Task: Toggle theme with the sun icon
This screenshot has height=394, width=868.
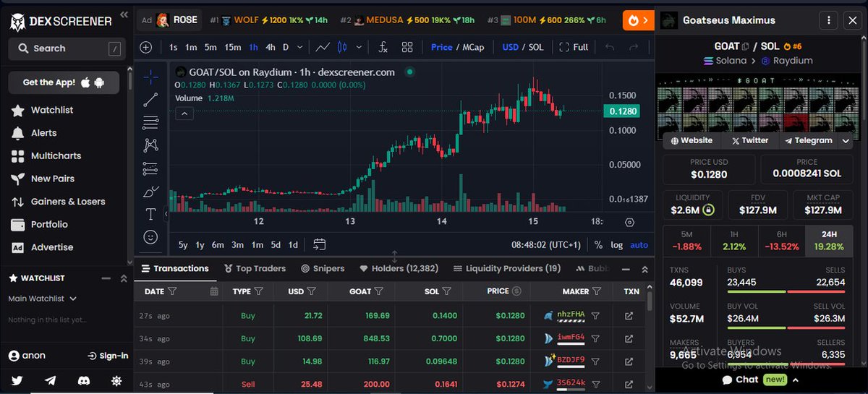Action: point(116,380)
